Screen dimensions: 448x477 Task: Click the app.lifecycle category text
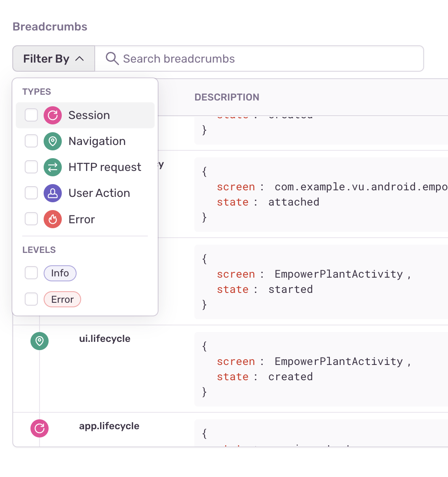tap(109, 426)
